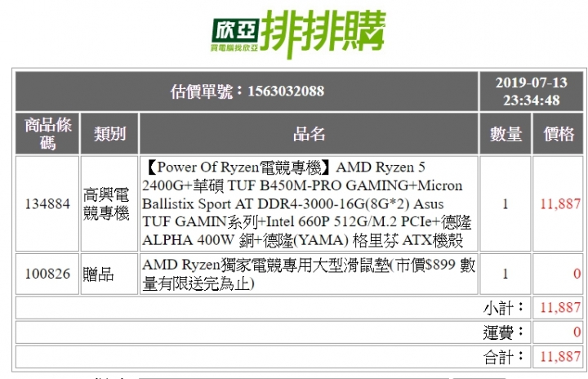This screenshot has width=588, height=379.
Task: Click the 運費 label
Action: [504, 332]
